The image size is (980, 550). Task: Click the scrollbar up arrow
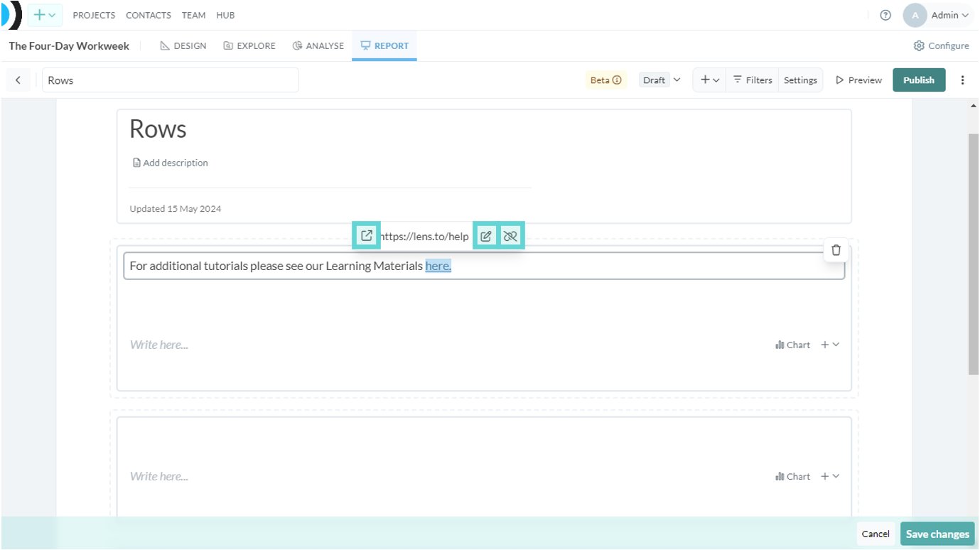pyautogui.click(x=974, y=106)
